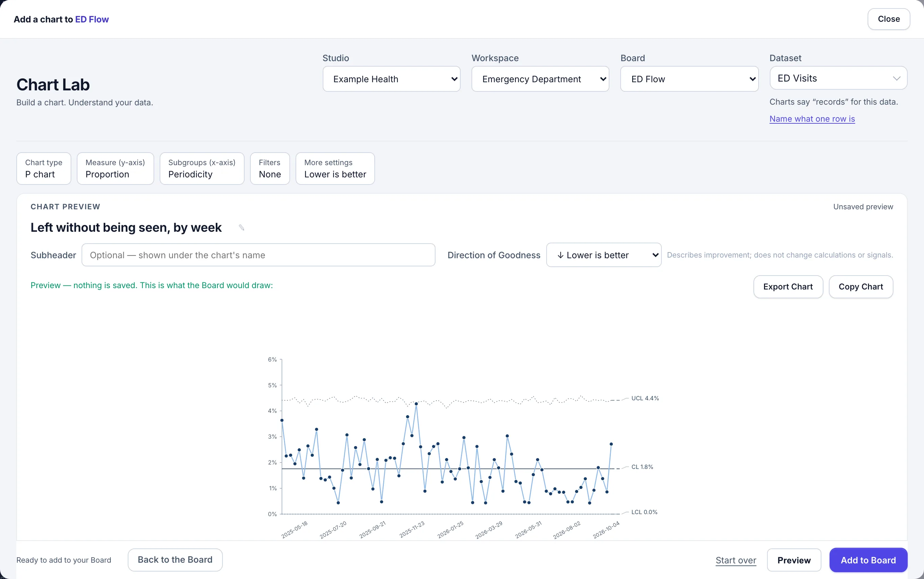The height and width of the screenshot is (579, 924).
Task: Open the Studio dropdown showing Example Health
Action: tap(391, 79)
